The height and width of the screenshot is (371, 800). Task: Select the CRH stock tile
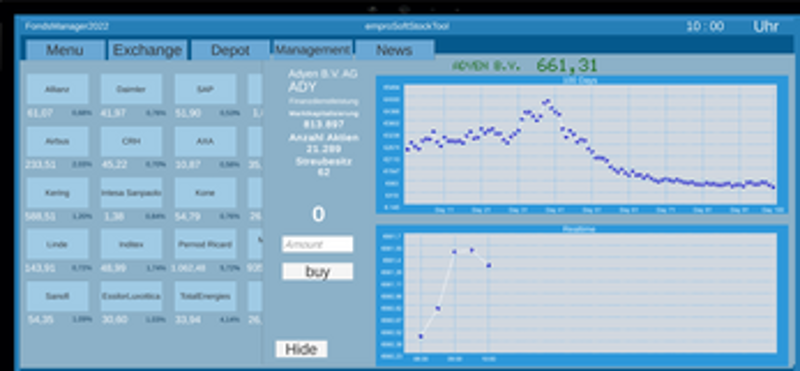pyautogui.click(x=131, y=141)
